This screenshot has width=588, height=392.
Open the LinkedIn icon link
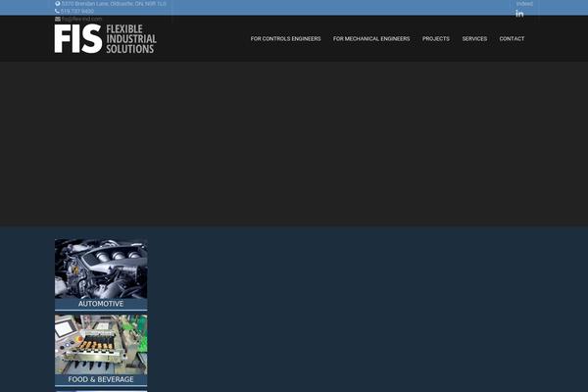(x=519, y=14)
